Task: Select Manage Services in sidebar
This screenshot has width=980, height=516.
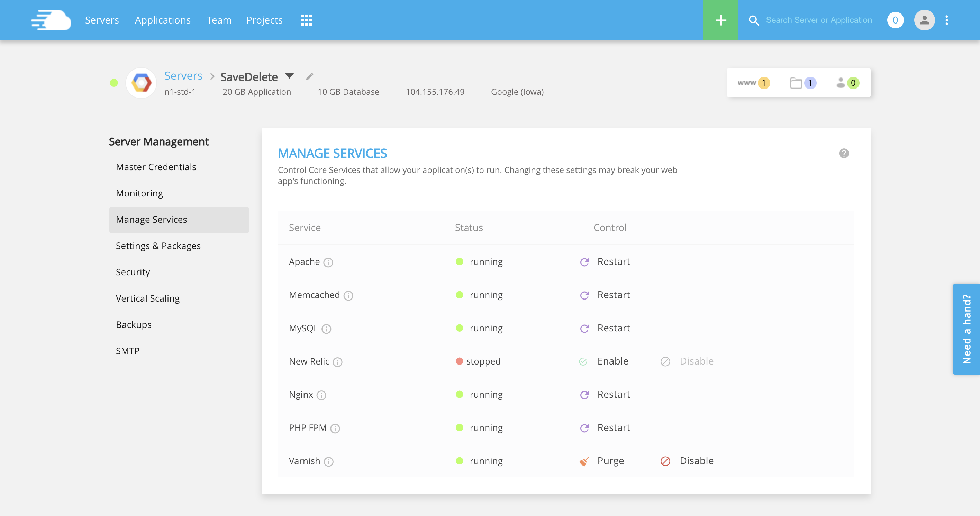Action: point(179,219)
